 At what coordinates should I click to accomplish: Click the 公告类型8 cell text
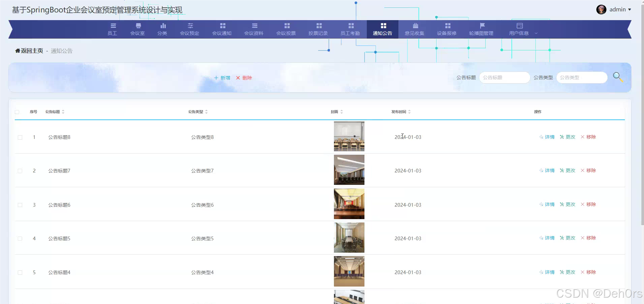[202, 137]
